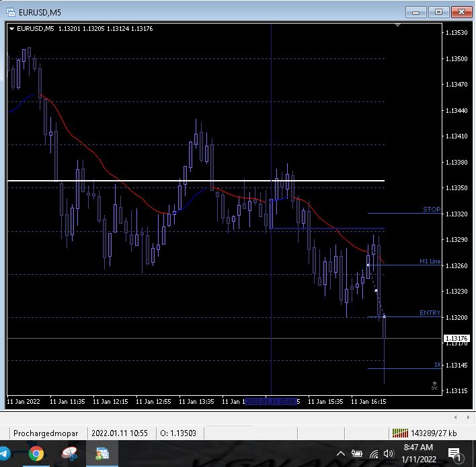Open the notification center icon
Screen dimensions: 476x467
pyautogui.click(x=454, y=454)
